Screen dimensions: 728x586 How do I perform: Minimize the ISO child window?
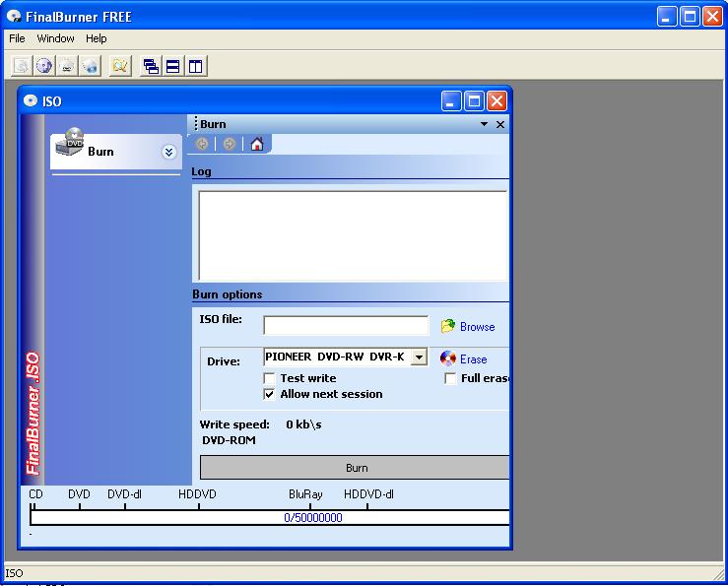click(451, 100)
